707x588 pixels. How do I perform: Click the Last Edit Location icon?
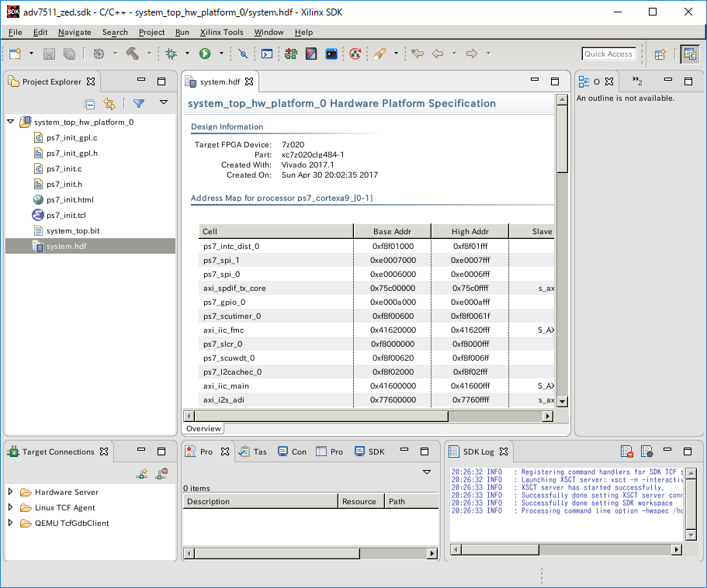pyautogui.click(x=417, y=54)
